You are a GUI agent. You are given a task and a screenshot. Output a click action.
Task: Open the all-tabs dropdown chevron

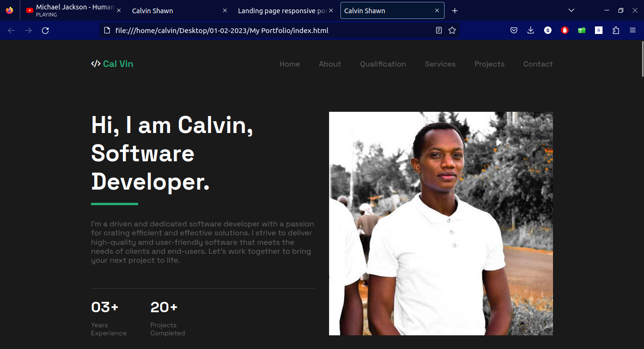[571, 10]
